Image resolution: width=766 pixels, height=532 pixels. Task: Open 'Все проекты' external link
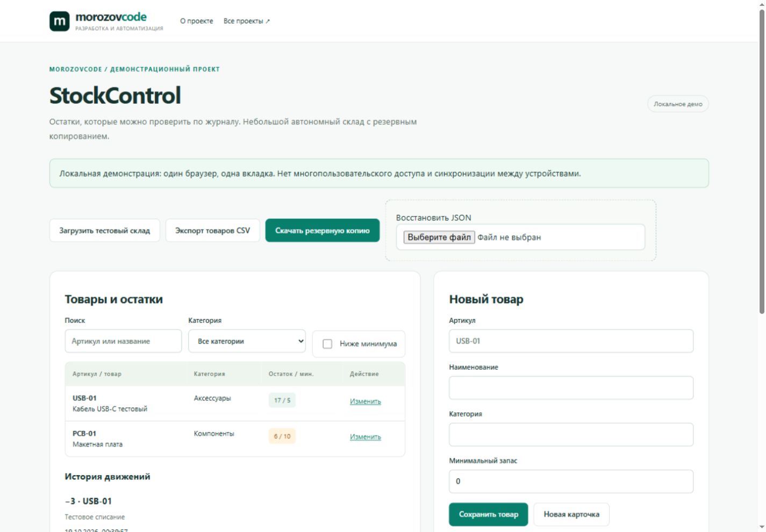coord(247,21)
